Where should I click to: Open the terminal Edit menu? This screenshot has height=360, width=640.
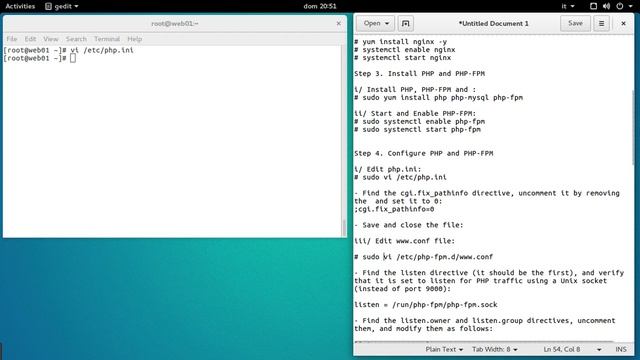(x=30, y=39)
